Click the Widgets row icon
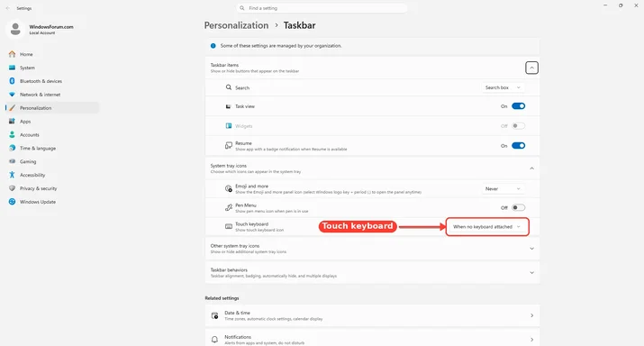This screenshot has height=346, width=644. (x=229, y=126)
